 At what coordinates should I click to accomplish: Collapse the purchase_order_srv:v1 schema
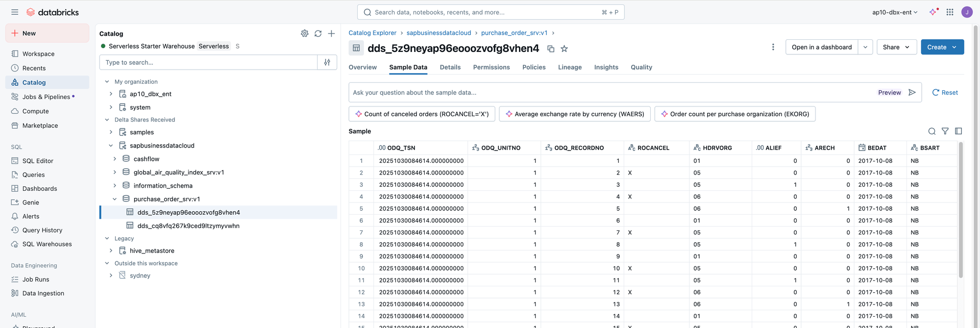coord(115,199)
